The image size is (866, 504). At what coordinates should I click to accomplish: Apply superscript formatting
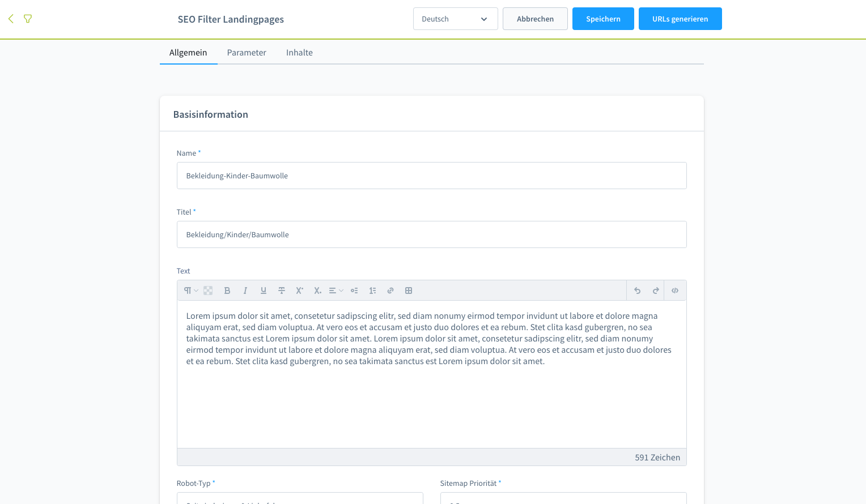(300, 291)
